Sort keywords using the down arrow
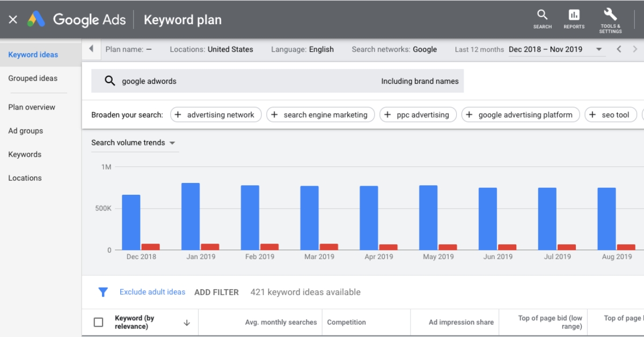 [x=187, y=323]
